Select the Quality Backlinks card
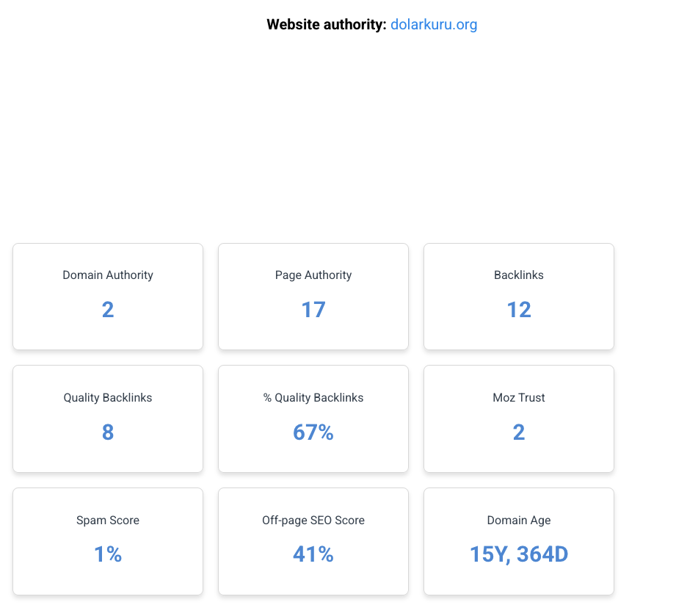Image resolution: width=687 pixels, height=616 pixels. tap(108, 418)
